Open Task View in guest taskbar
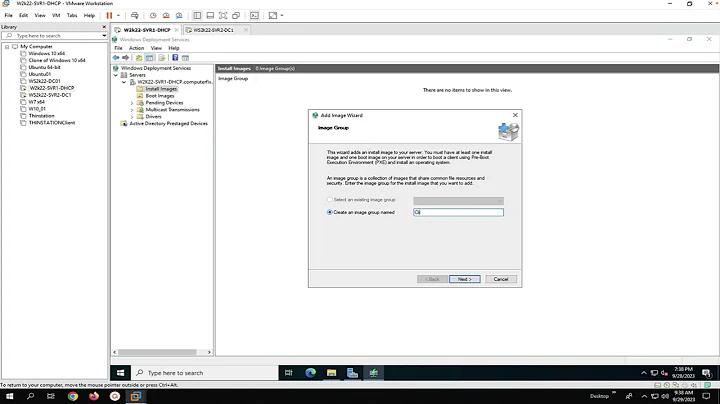This screenshot has width=720, height=404. (289, 373)
